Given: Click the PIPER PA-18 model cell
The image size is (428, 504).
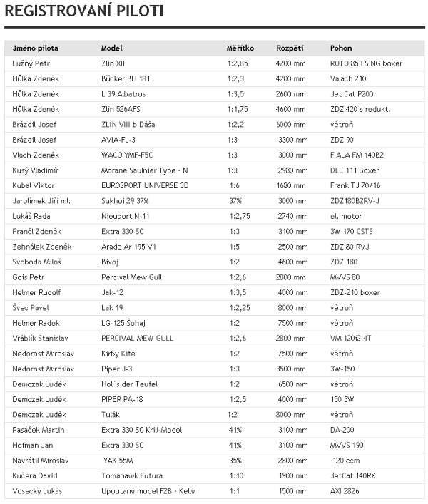Looking at the screenshot, I should click(x=122, y=399).
